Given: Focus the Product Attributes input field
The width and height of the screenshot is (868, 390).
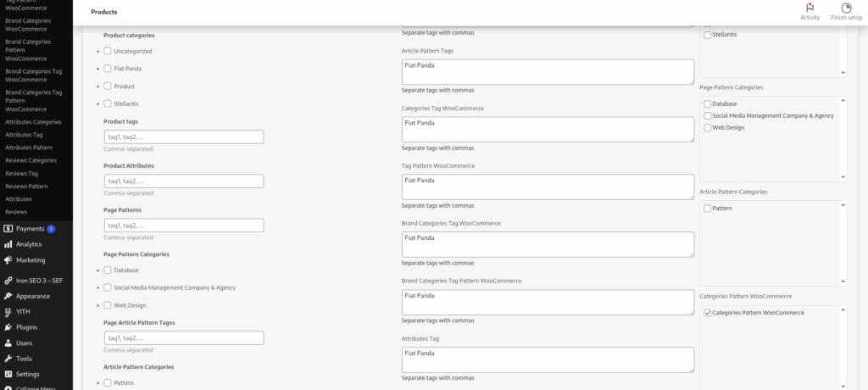Looking at the screenshot, I should (x=184, y=181).
